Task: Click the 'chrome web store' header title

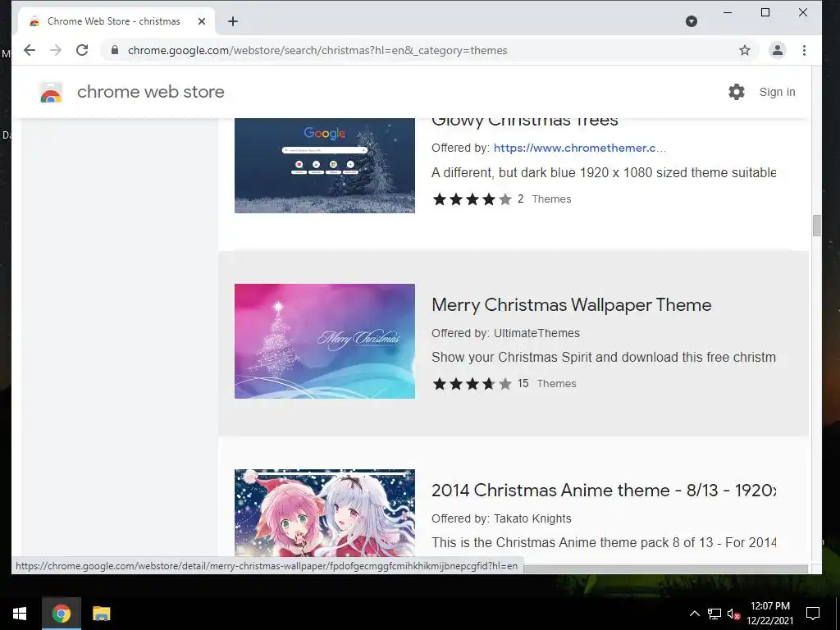Action: [x=151, y=92]
